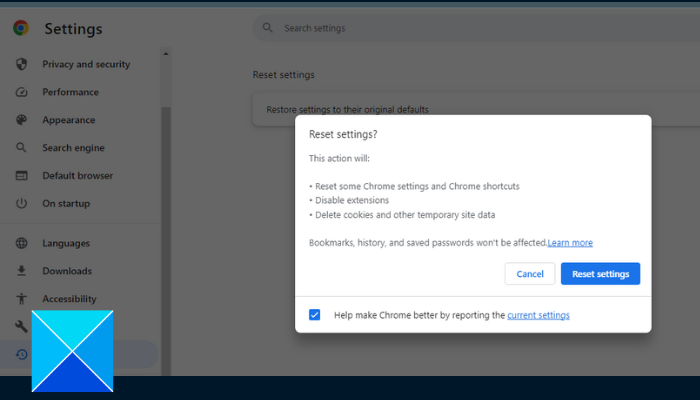
Task: Click the Reset settings history icon
Action: point(21,354)
